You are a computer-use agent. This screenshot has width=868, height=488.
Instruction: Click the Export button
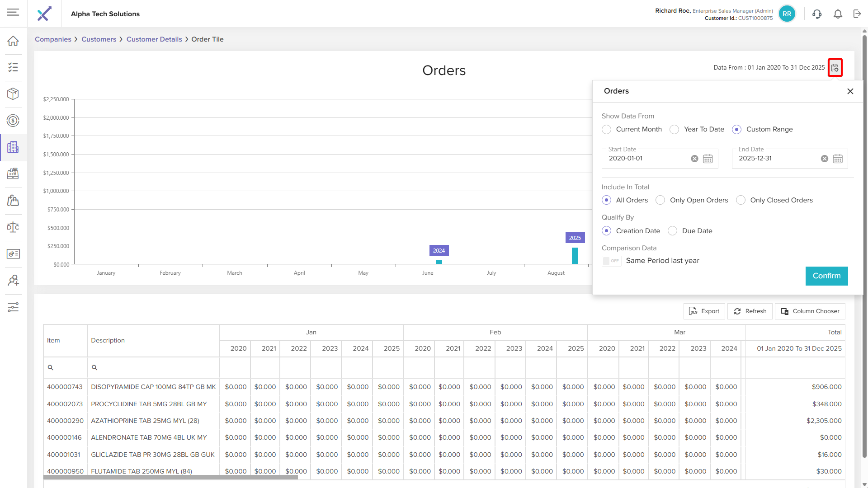704,311
